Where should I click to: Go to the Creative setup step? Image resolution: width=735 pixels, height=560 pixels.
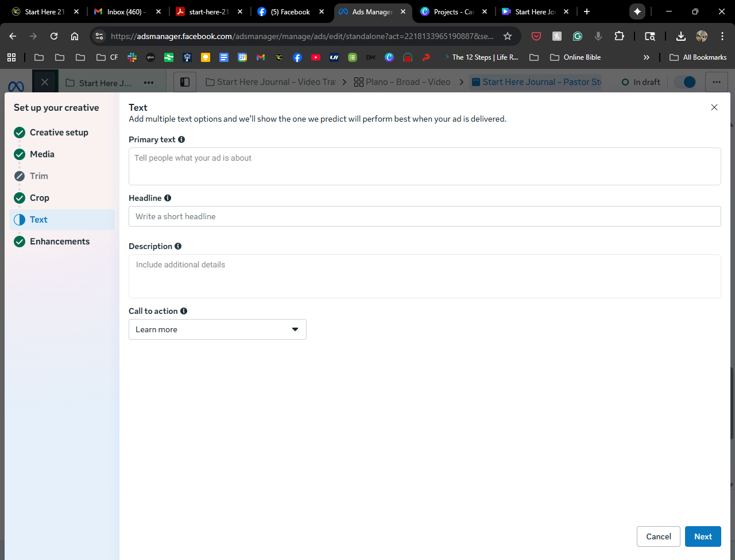(x=59, y=133)
